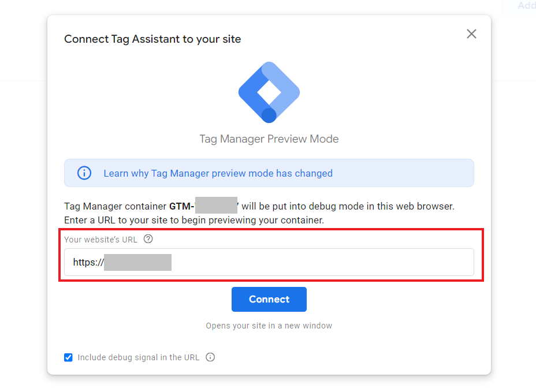Image resolution: width=536 pixels, height=392 pixels.
Task: Uncheck 'Include debug signal in the URL'
Action: tap(68, 357)
